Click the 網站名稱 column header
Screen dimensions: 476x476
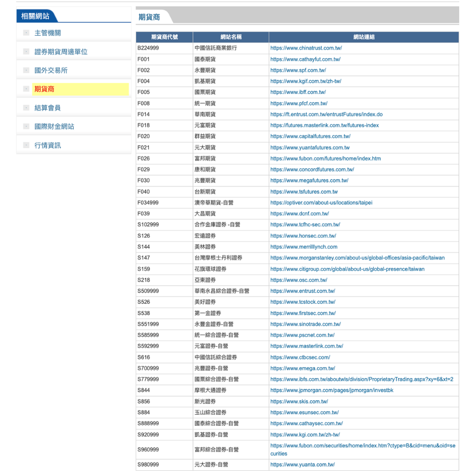coord(231,37)
